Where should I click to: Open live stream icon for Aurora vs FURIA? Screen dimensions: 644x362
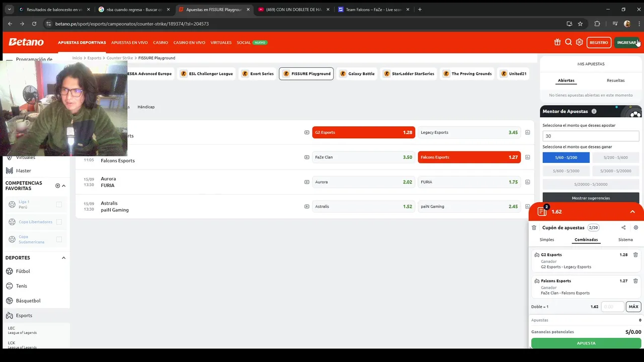307,182
